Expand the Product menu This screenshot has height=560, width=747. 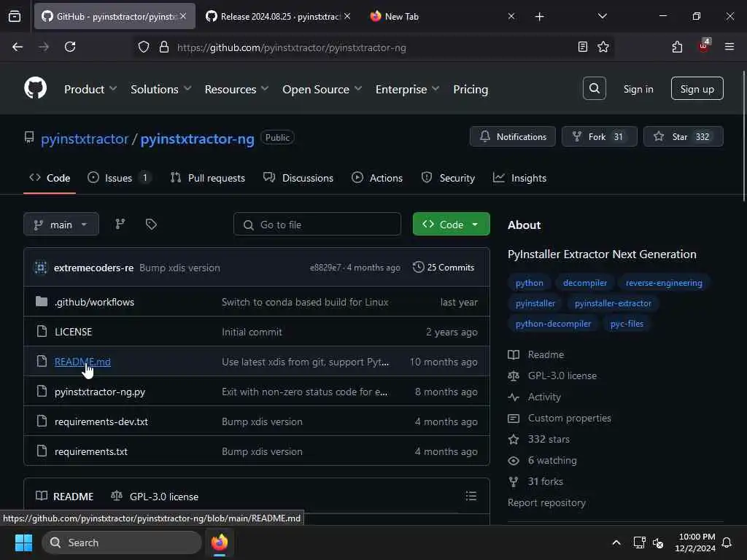click(x=90, y=89)
